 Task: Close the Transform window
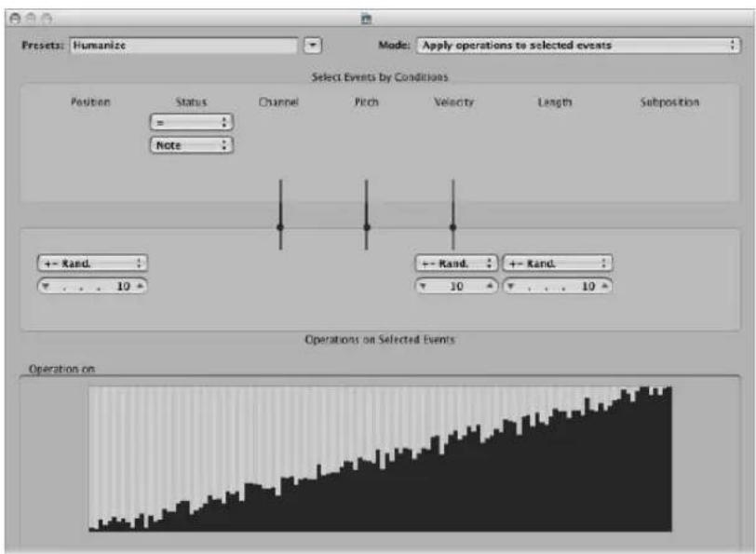coord(16,19)
